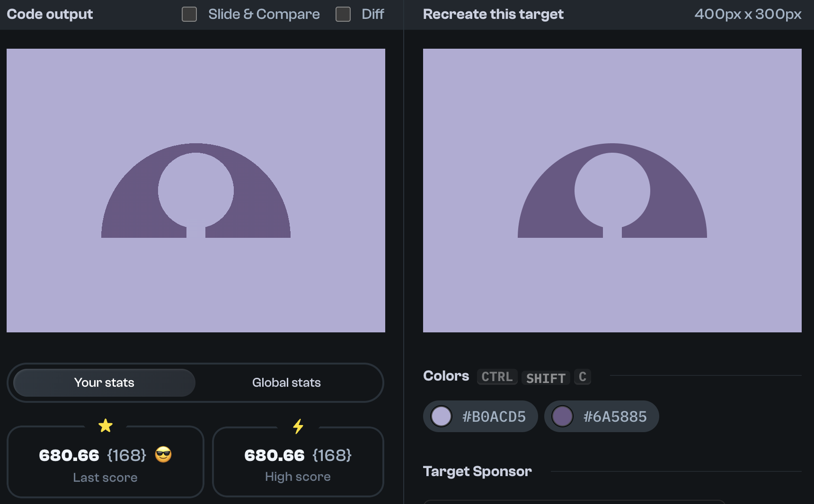The height and width of the screenshot is (504, 814).
Task: Click the lightning bolt icon above High score
Action: pos(298,426)
